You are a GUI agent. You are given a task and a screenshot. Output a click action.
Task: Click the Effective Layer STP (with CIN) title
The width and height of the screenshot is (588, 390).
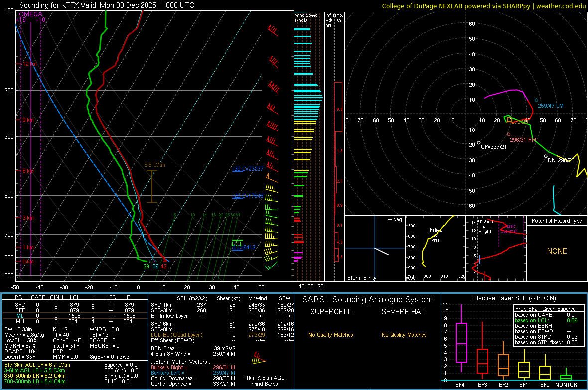click(x=513, y=298)
